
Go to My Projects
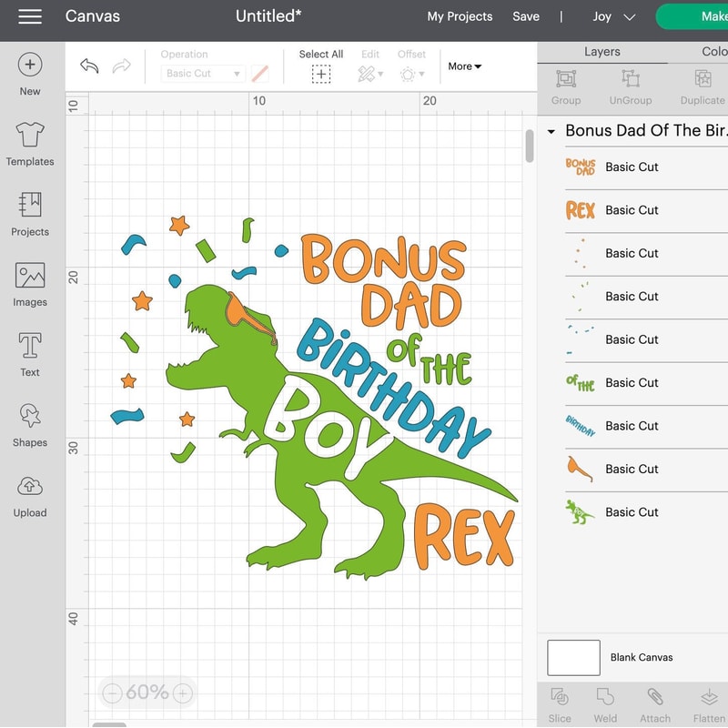pos(460,15)
